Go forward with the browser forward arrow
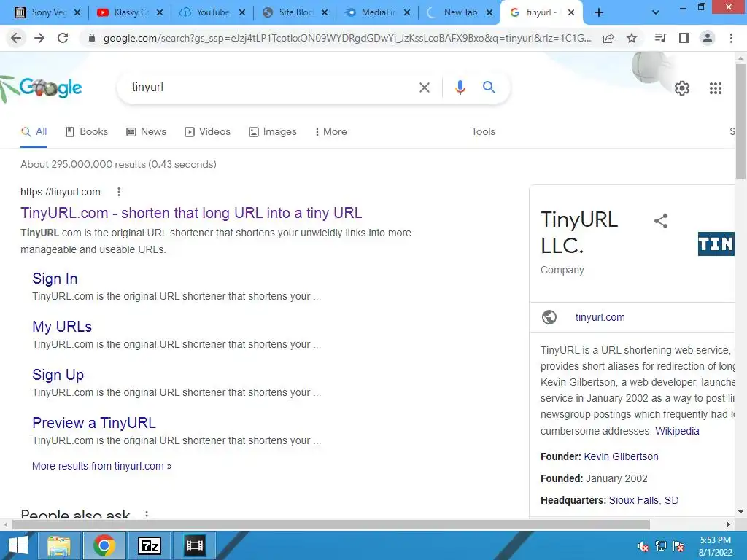747x560 pixels. 39,38
